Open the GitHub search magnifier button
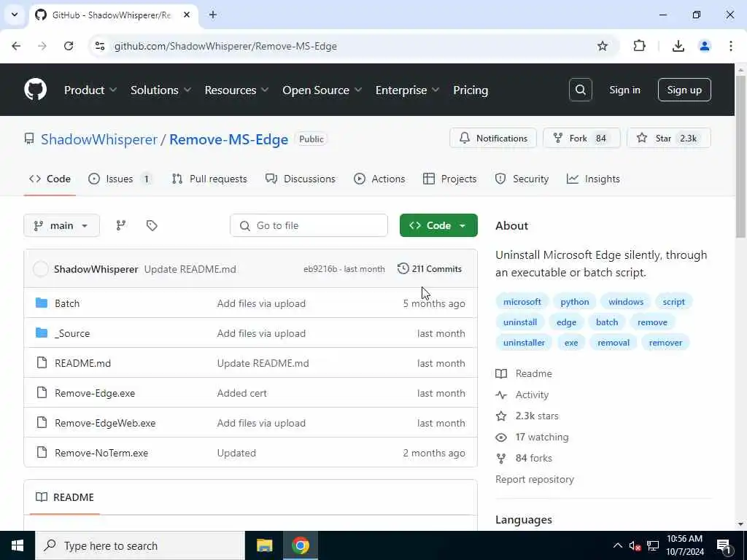747x560 pixels. [580, 90]
